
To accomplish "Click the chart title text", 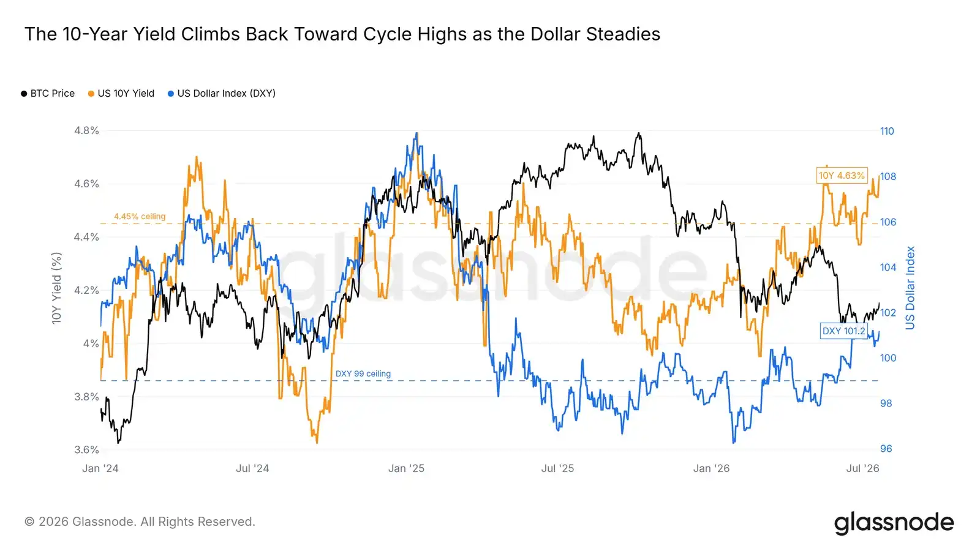I will click(342, 34).
